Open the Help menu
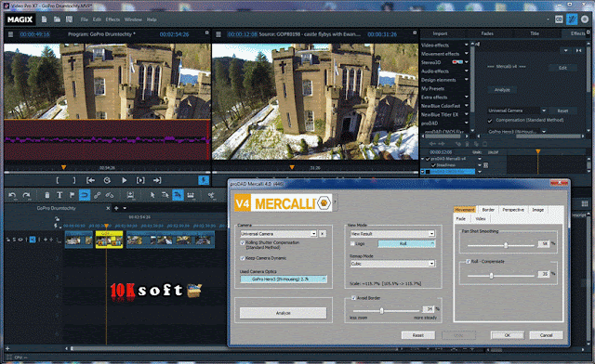595x364 pixels. click(x=152, y=19)
